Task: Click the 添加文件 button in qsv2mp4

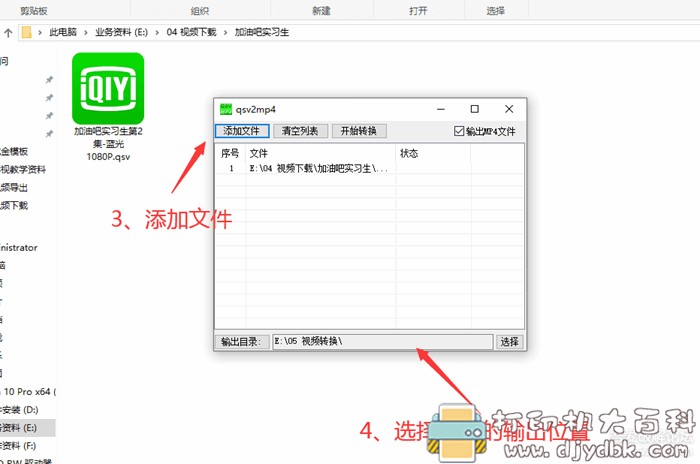Action: point(242,131)
